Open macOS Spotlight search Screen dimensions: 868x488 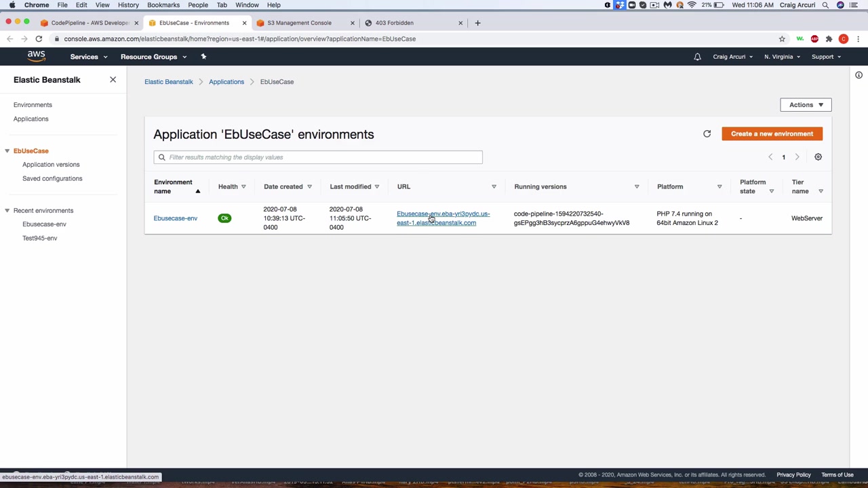pos(825,5)
